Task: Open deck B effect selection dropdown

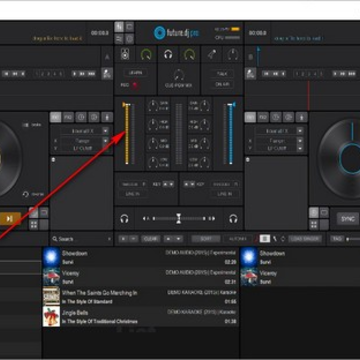Action: (300, 131)
